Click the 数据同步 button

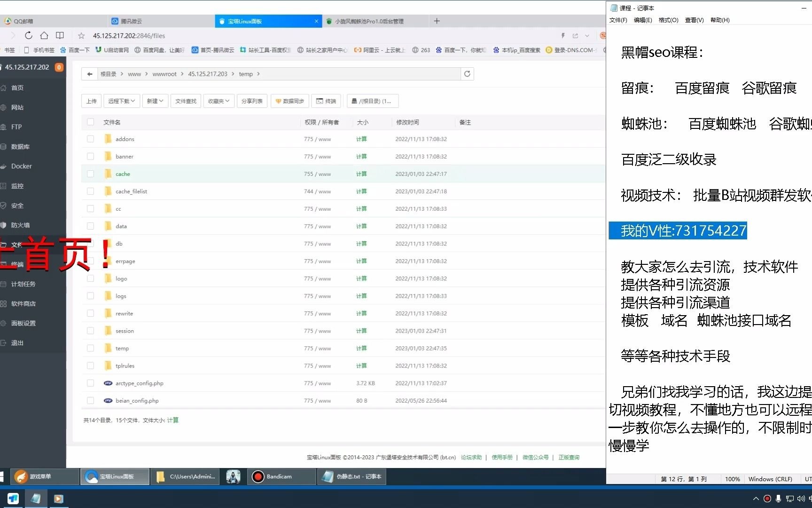(x=289, y=101)
